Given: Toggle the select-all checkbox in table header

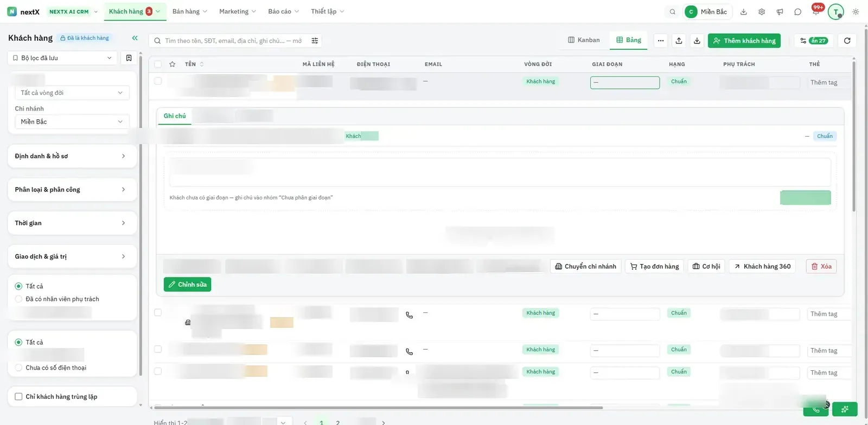Looking at the screenshot, I should click(x=158, y=64).
